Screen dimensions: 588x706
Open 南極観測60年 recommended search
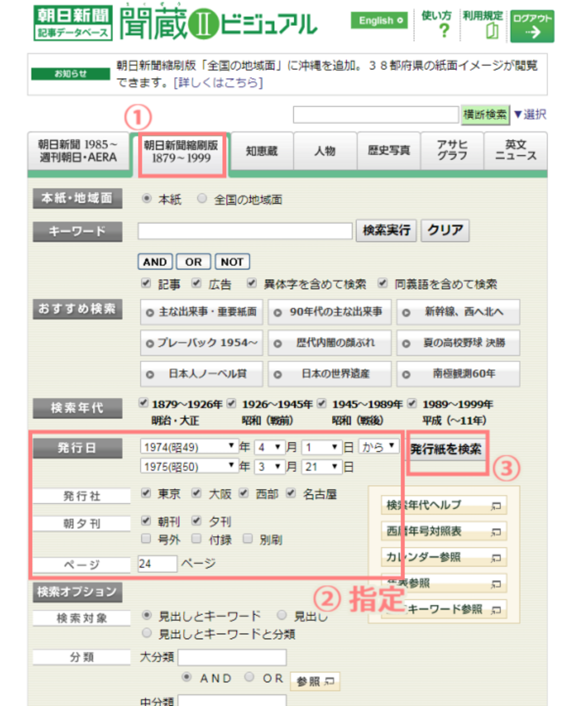coord(458,374)
